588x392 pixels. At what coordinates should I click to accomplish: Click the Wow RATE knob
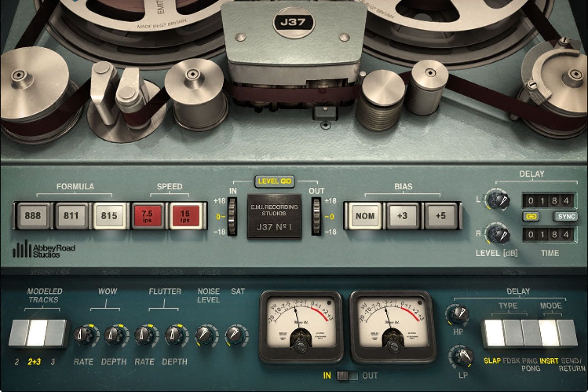(x=84, y=335)
